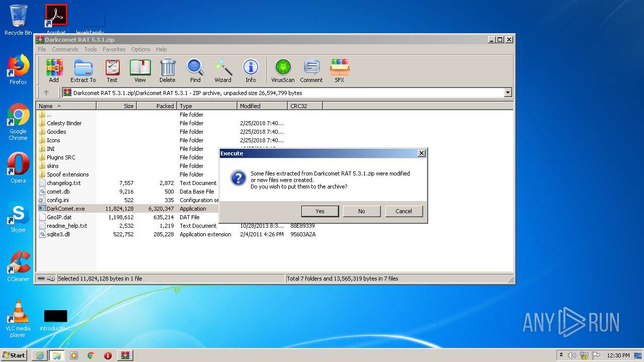The width and height of the screenshot is (644, 362).
Task: Select the readme_help.txt file
Action: pos(67,226)
